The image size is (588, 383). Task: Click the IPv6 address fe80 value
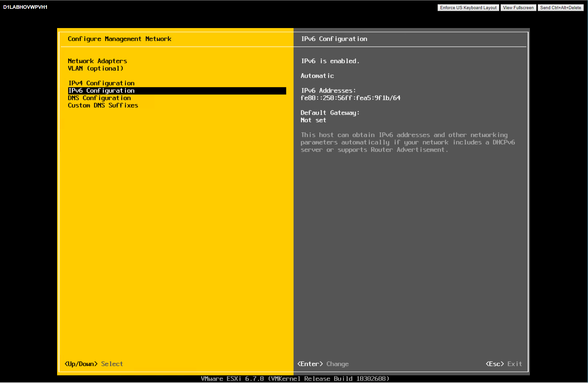coord(350,98)
